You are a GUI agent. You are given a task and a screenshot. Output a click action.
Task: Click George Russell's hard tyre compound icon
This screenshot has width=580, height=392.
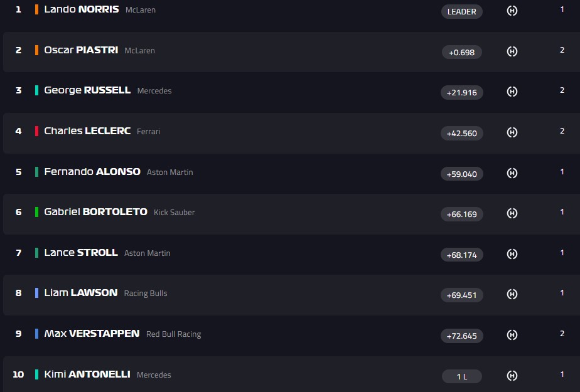pos(512,92)
